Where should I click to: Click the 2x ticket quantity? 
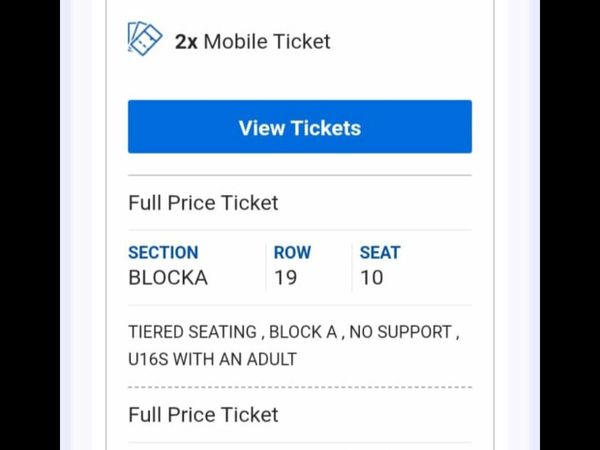point(186,42)
